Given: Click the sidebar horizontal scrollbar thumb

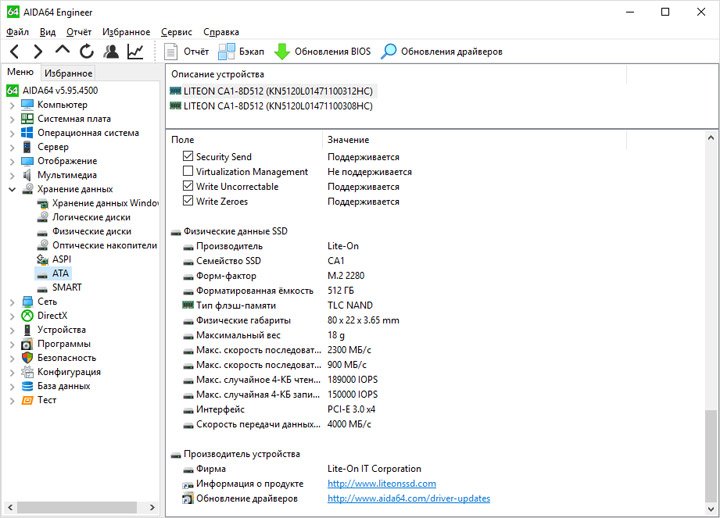Looking at the screenshot, I should 77,507.
